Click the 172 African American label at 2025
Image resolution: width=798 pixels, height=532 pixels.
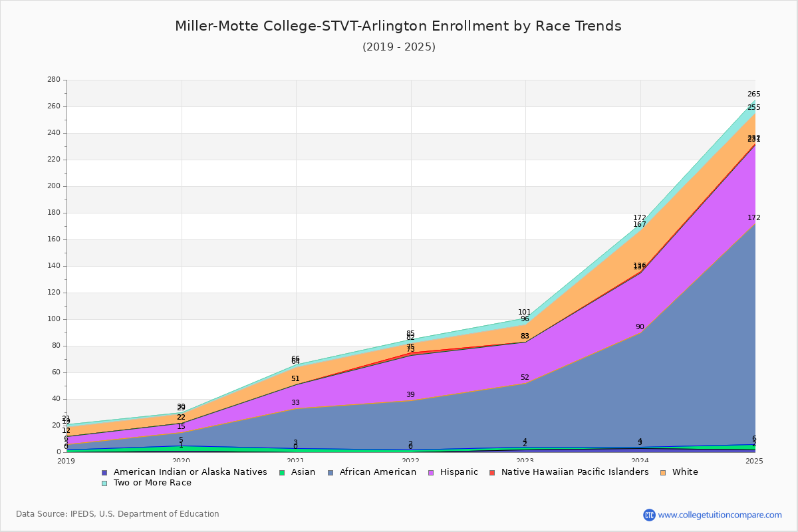[754, 218]
